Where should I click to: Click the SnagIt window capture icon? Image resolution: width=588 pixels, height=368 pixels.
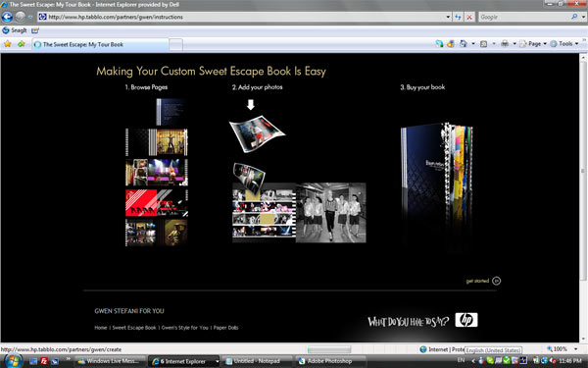[x=35, y=30]
